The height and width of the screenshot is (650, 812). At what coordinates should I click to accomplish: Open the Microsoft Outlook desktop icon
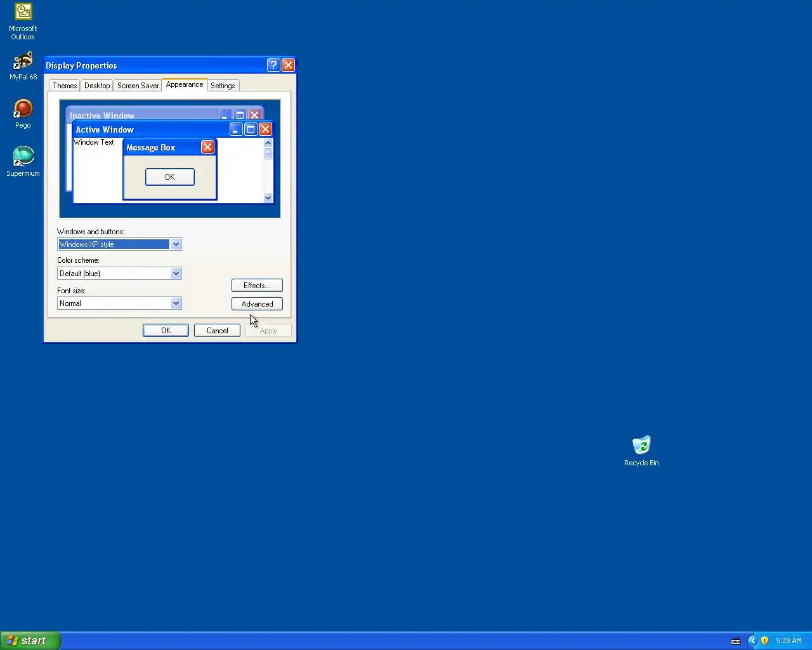pyautogui.click(x=23, y=22)
